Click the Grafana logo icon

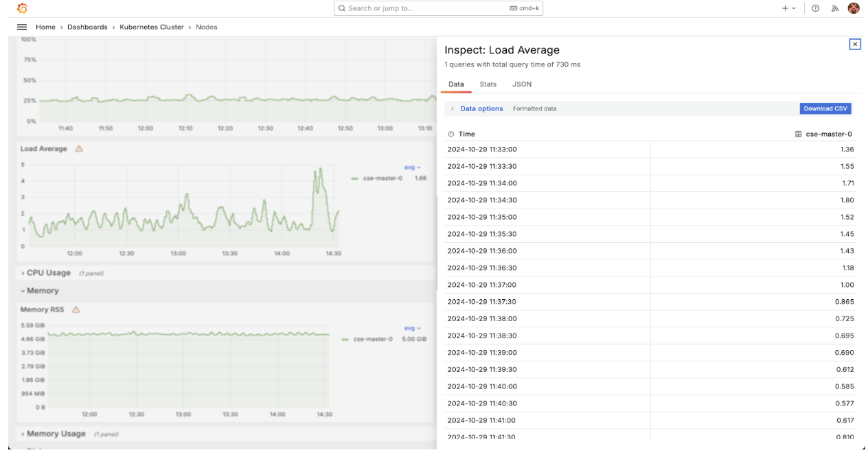pyautogui.click(x=22, y=8)
